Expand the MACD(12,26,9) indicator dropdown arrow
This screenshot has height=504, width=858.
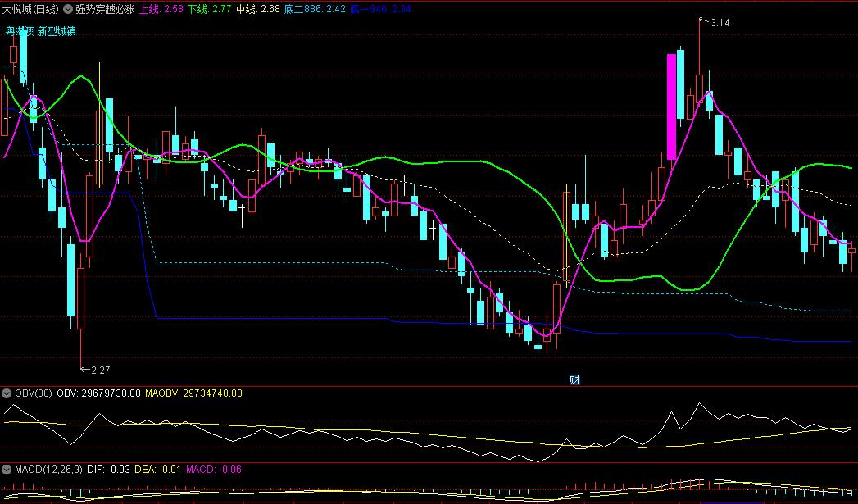(x=7, y=469)
